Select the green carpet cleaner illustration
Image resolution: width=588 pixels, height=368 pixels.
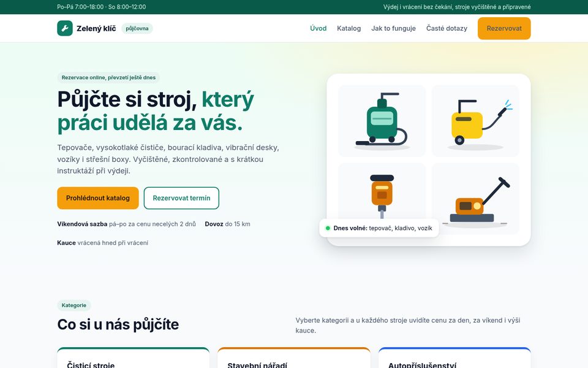[x=382, y=121]
